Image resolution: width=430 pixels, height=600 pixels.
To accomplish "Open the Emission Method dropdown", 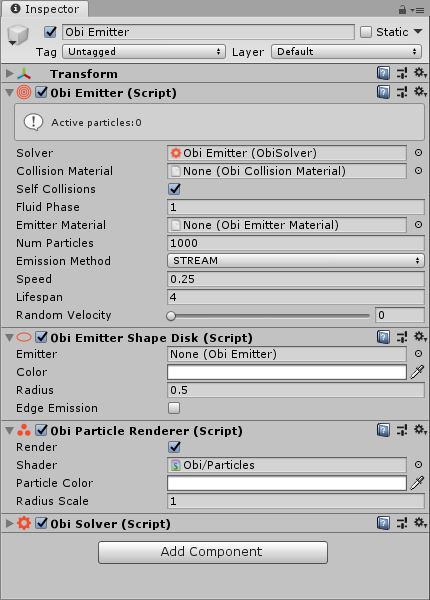I will click(296, 261).
